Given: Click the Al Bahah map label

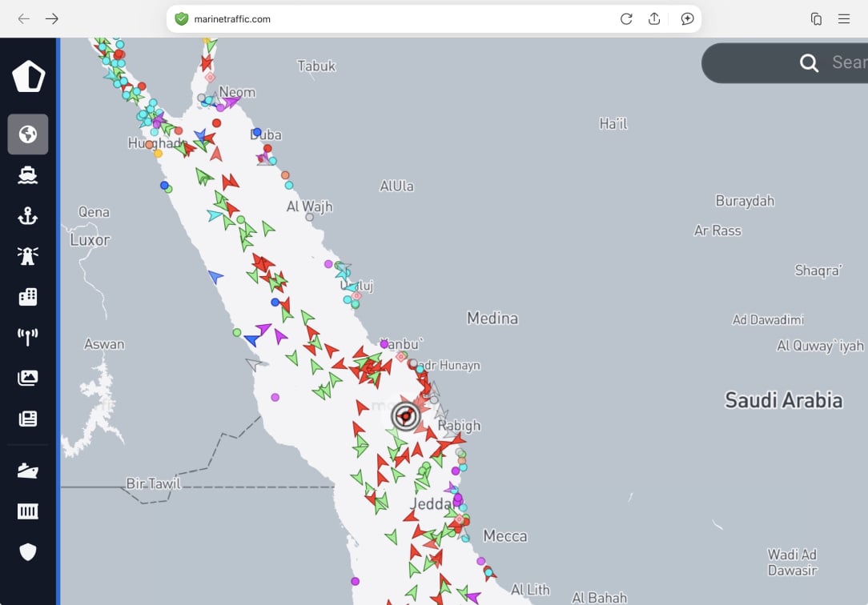Looking at the screenshot, I should click(x=600, y=598).
